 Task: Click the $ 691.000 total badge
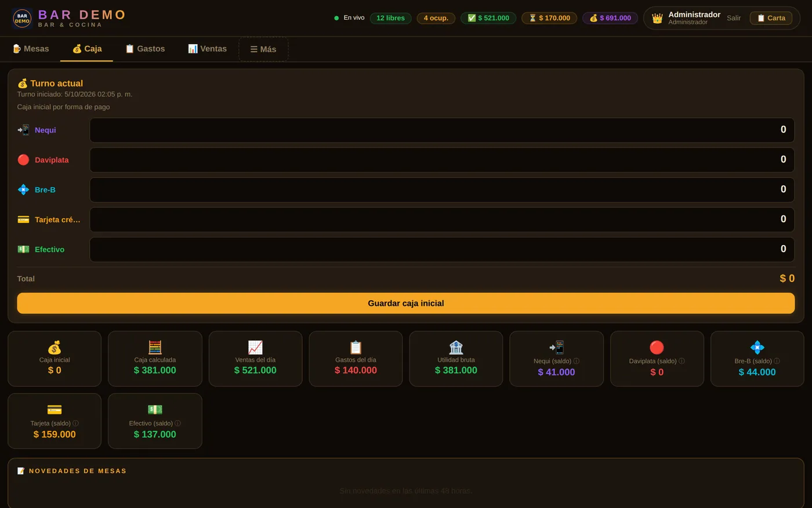click(x=610, y=18)
